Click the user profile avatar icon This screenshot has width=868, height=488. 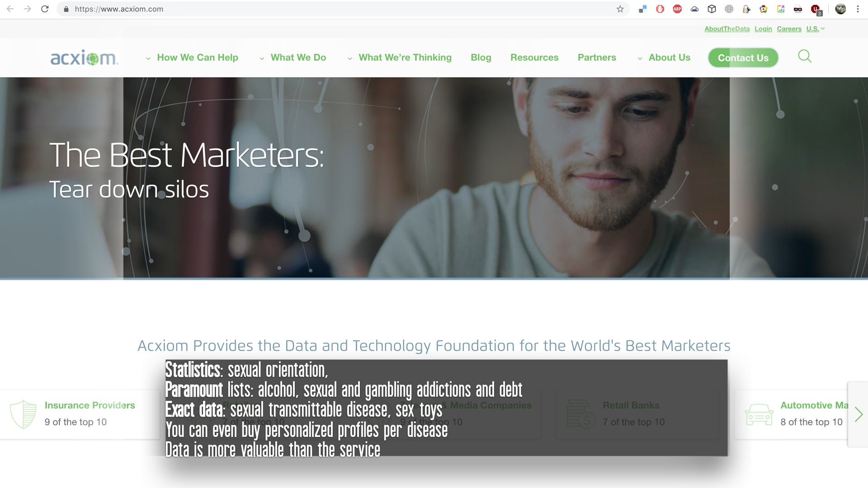click(x=840, y=9)
